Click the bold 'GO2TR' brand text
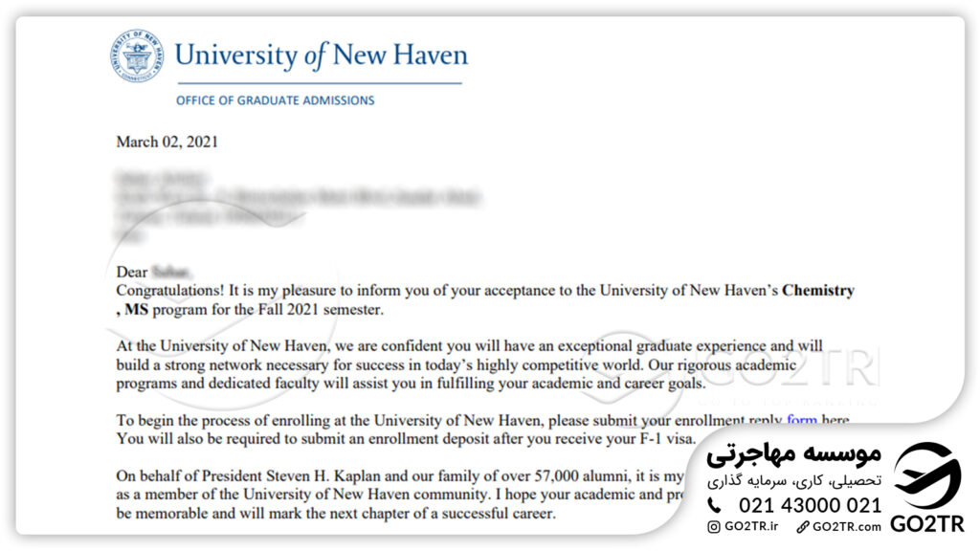 pos(927,524)
